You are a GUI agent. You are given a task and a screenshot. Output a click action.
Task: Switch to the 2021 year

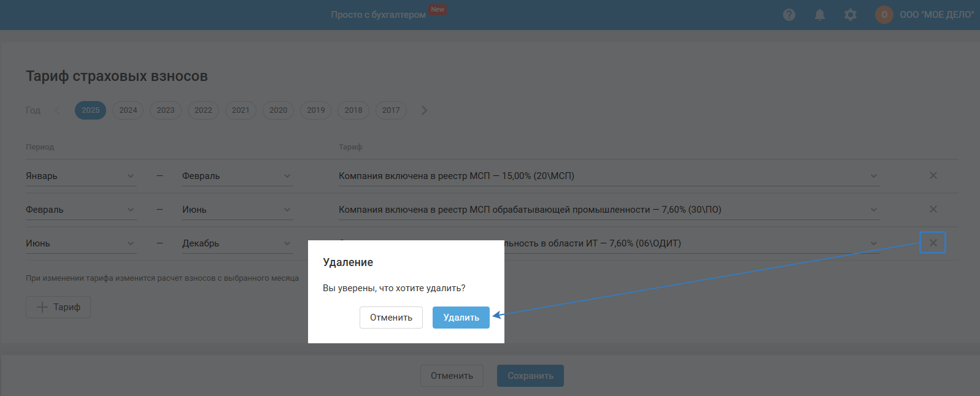(x=241, y=110)
